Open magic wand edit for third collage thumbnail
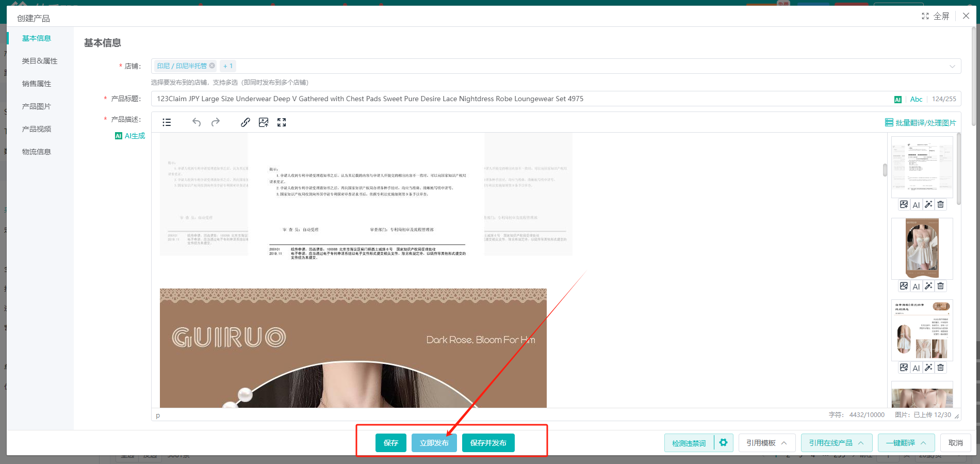Screen dimensions: 980x464 point(928,367)
